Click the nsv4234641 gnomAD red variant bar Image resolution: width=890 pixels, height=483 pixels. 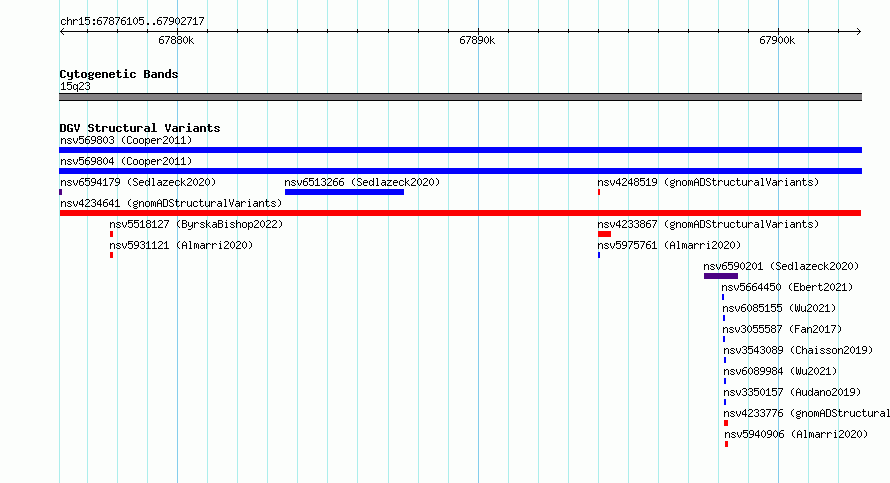[x=460, y=213]
